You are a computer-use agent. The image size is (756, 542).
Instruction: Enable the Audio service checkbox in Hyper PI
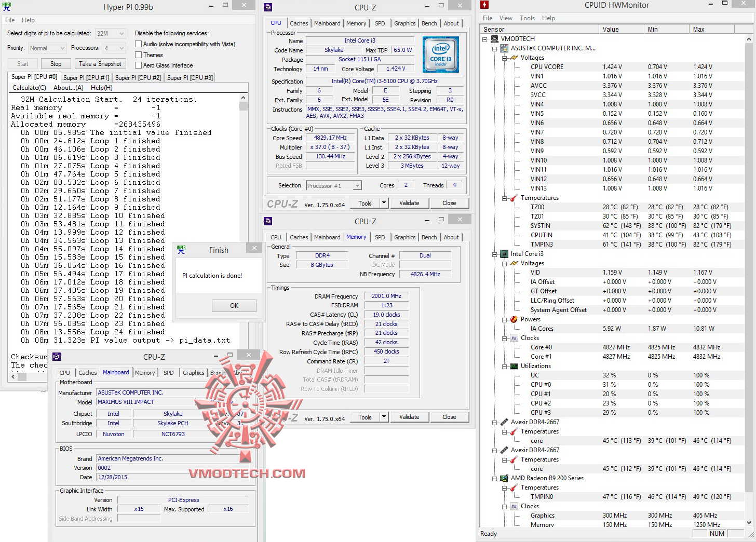coord(139,44)
